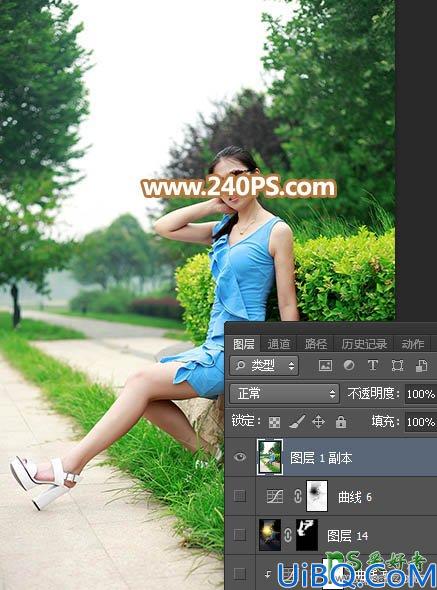Click the mask link icon of 图层 14
The height and width of the screenshot is (590, 437).
coord(288,535)
